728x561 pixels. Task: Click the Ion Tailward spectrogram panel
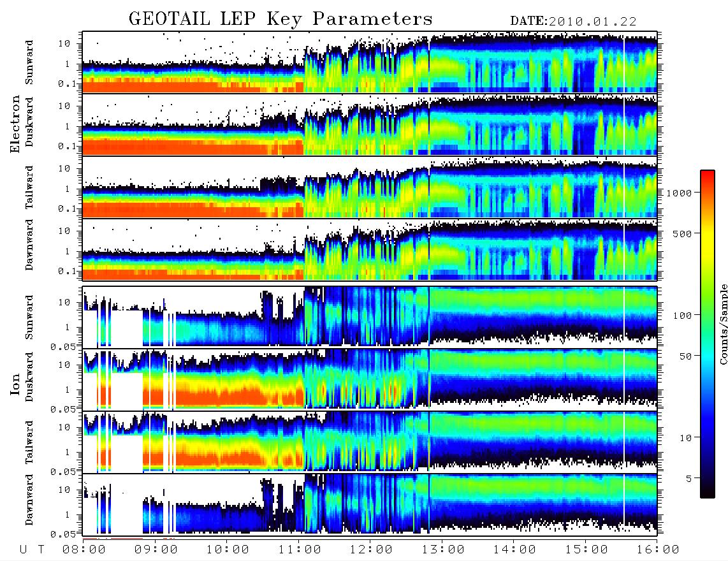370,442
